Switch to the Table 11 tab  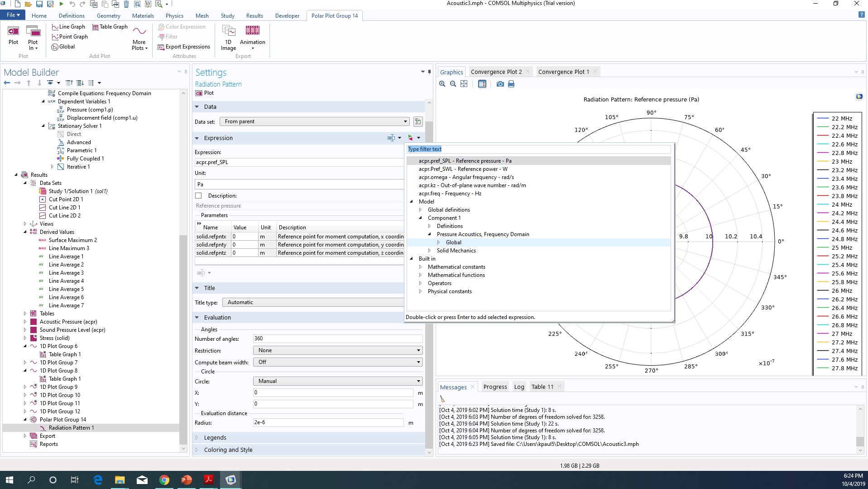pyautogui.click(x=542, y=387)
